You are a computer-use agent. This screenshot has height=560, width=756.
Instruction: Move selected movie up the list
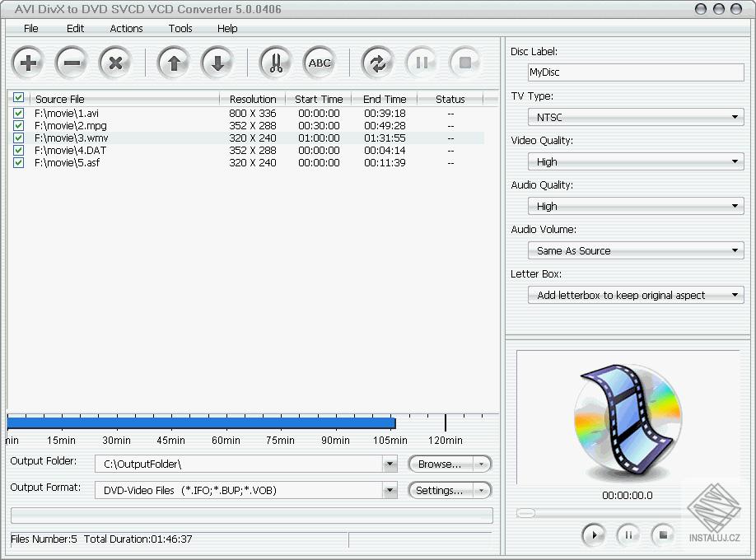[x=173, y=62]
